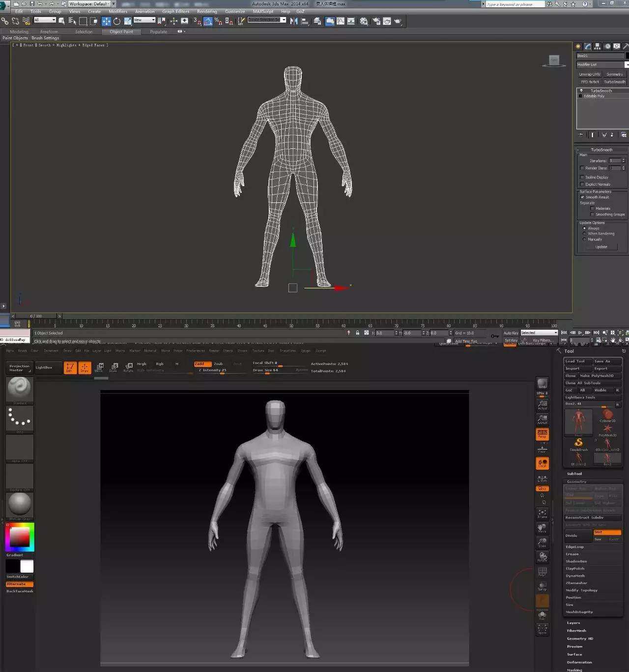Click the Frame button in ZBrush right shelf
Screen dimensions: 629x672
click(542, 513)
